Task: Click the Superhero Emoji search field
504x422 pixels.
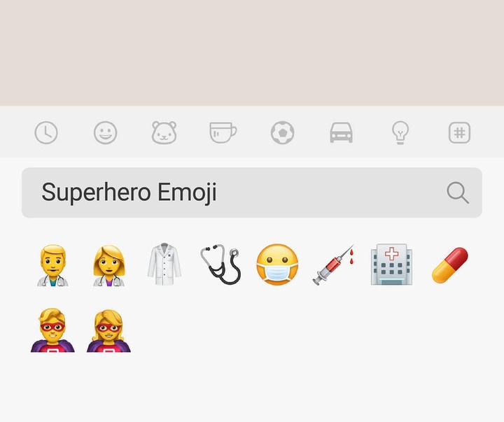Action: 252,192
